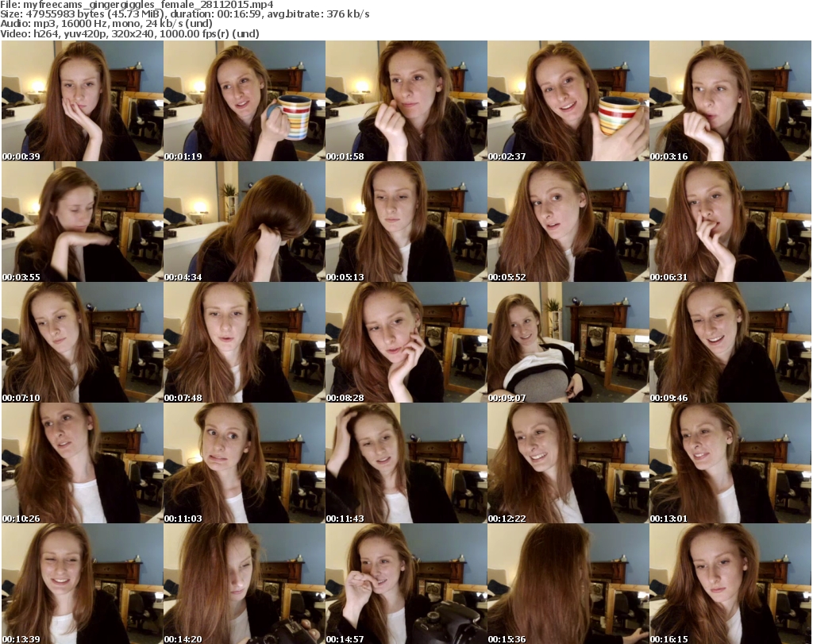
Task: Click the Video h264 info line
Action: pos(129,33)
